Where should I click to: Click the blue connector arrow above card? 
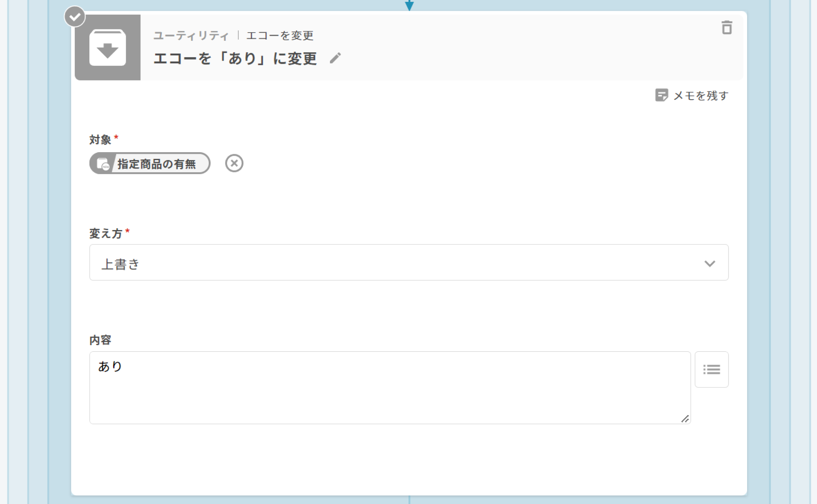[x=409, y=5]
